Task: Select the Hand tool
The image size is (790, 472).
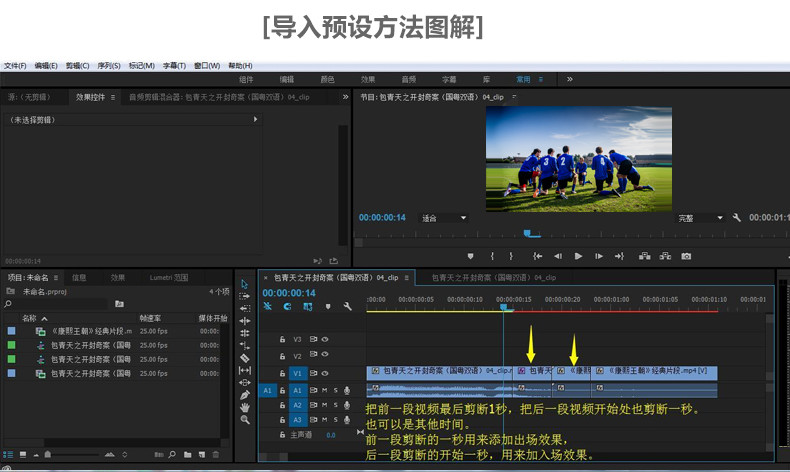Action: tap(245, 407)
